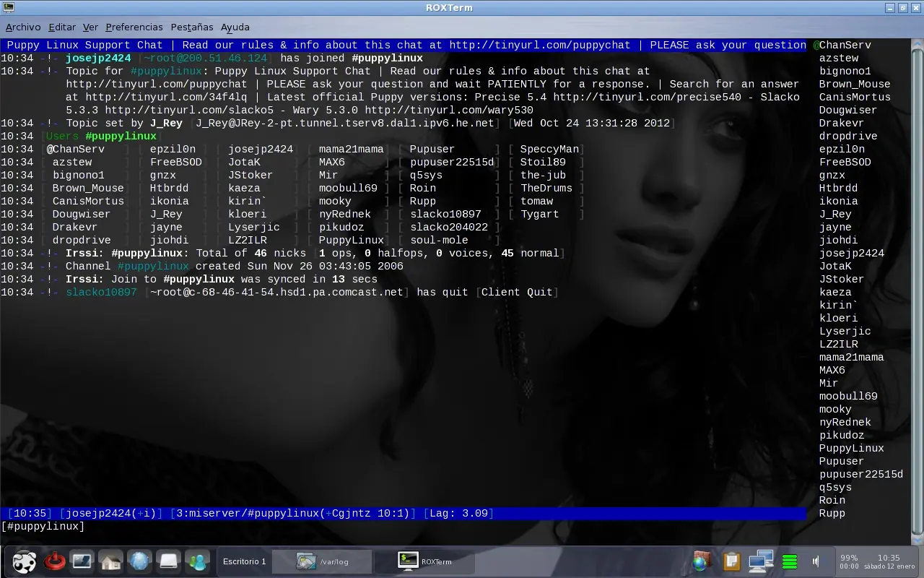The width and height of the screenshot is (924, 578).
Task: Select CanisMortus in the right nick list
Action: click(x=855, y=97)
